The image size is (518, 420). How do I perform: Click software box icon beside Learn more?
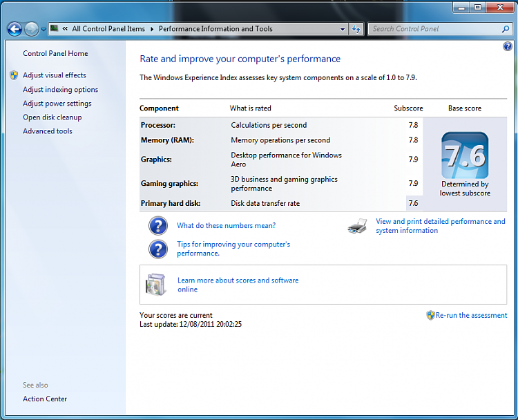156,285
